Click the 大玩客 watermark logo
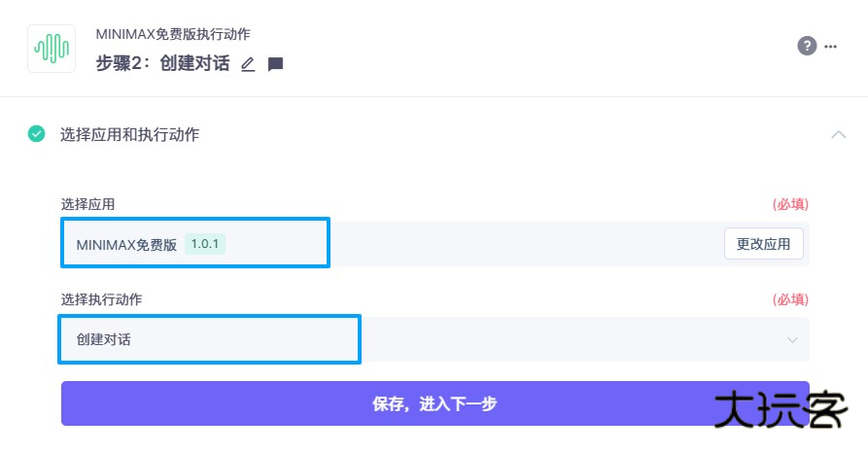This screenshot has width=868, height=453. coord(780,411)
